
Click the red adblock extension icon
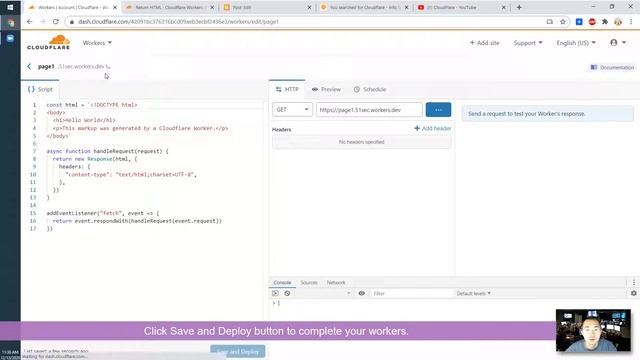592,22
